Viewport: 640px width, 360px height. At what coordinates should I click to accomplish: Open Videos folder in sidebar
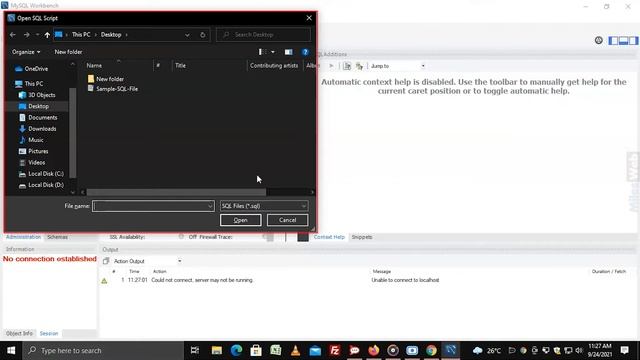click(x=32, y=162)
